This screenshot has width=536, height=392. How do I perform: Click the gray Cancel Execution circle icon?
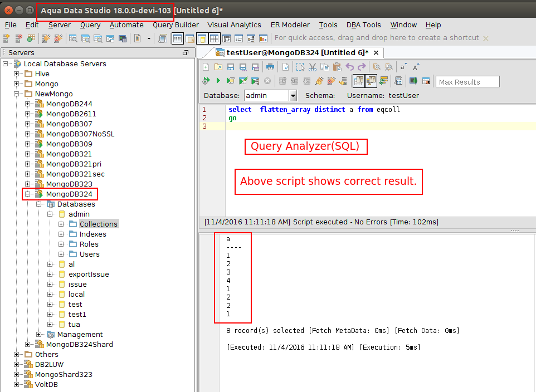tap(267, 81)
